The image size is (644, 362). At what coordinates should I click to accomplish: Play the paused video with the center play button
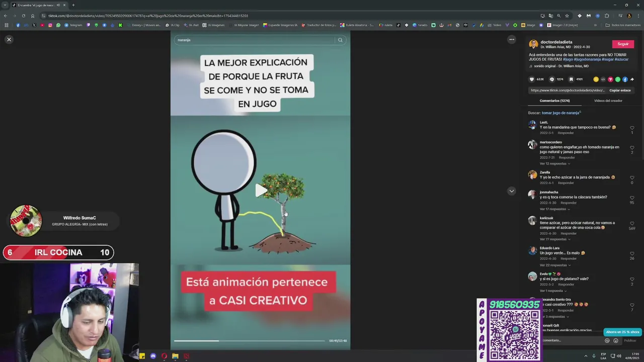[x=261, y=191]
